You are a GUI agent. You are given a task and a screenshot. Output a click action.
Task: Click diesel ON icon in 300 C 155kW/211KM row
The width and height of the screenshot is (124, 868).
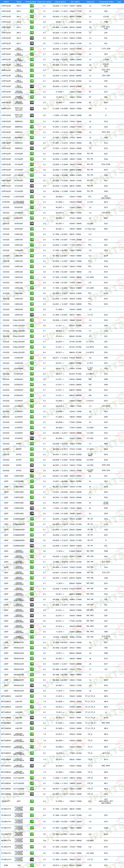[32, 43]
